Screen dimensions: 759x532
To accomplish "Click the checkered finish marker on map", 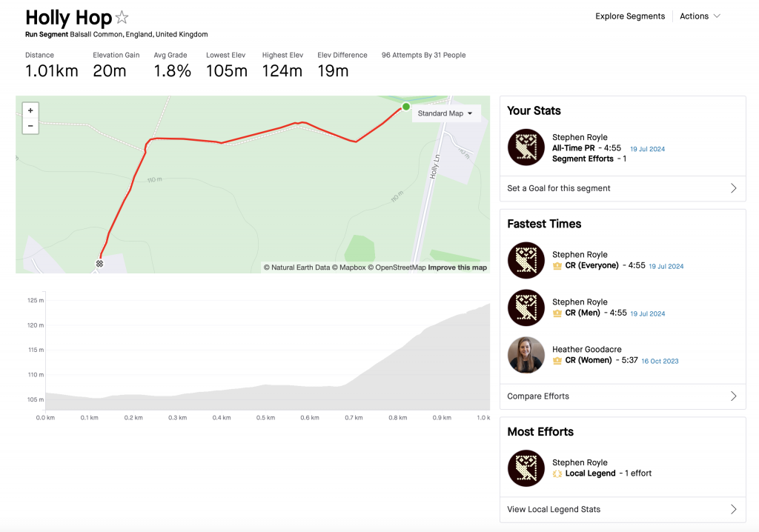I will click(x=99, y=264).
